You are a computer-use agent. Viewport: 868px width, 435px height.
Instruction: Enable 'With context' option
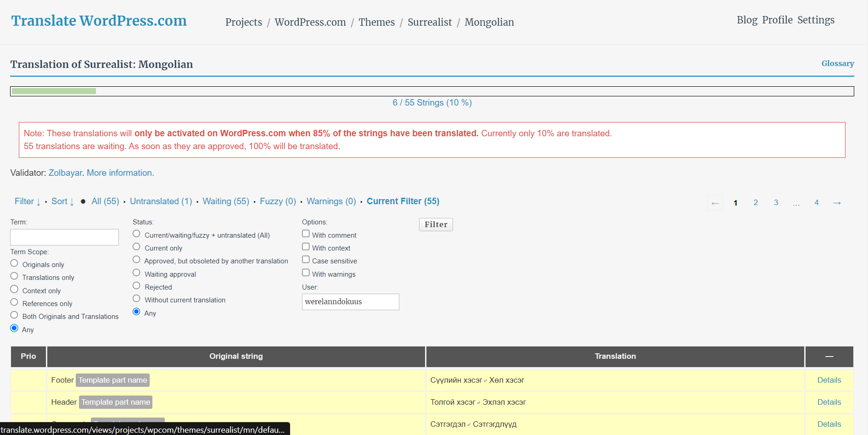(x=306, y=247)
